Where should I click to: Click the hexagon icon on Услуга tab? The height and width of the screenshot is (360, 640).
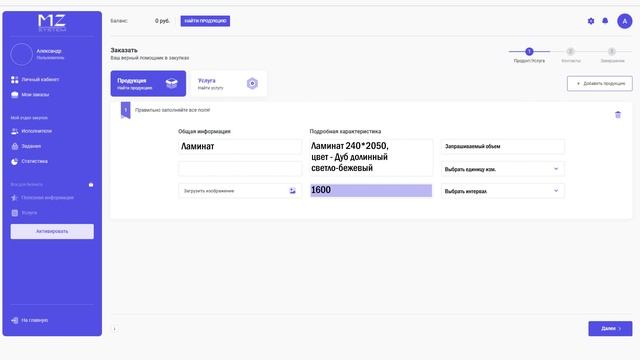pos(252,83)
